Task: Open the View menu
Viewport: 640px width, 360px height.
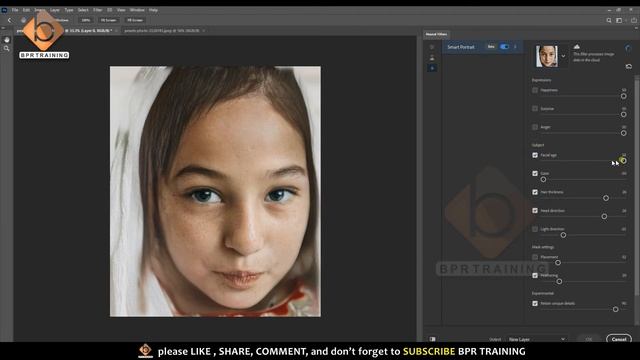Action: (121, 10)
